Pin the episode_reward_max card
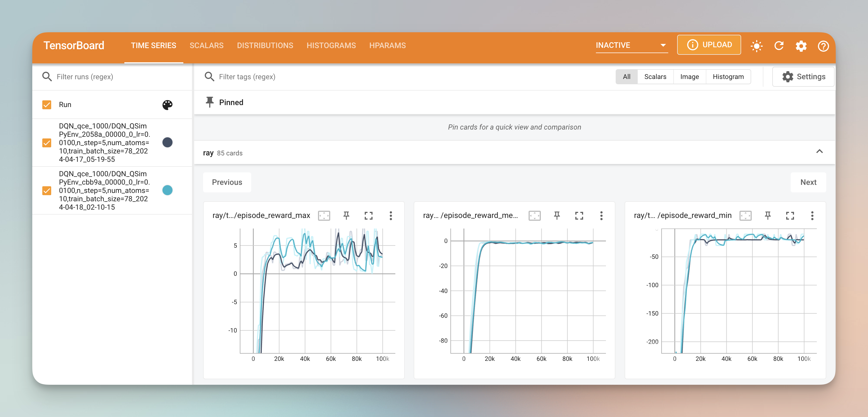The width and height of the screenshot is (868, 417). [346, 215]
